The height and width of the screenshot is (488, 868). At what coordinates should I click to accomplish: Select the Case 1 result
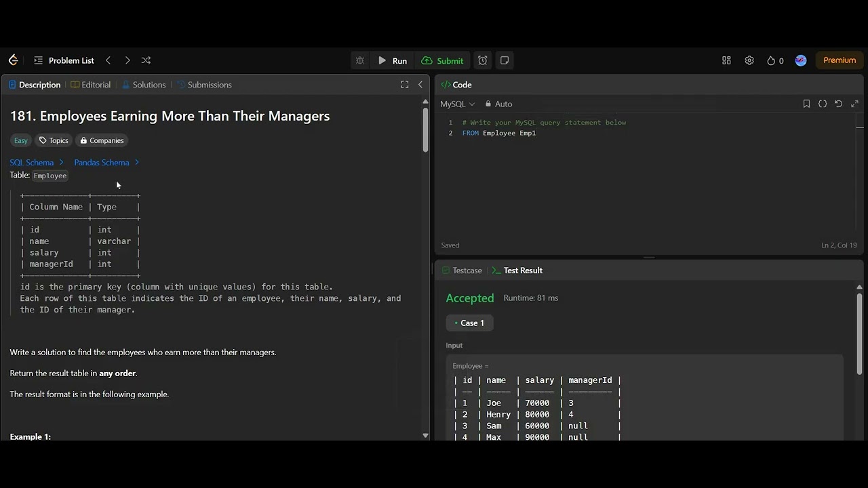(x=469, y=323)
